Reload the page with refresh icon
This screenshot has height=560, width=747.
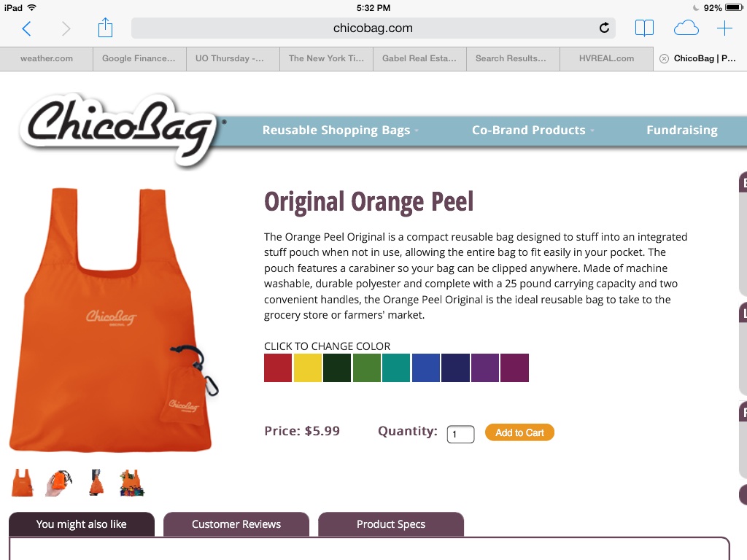[x=604, y=28]
